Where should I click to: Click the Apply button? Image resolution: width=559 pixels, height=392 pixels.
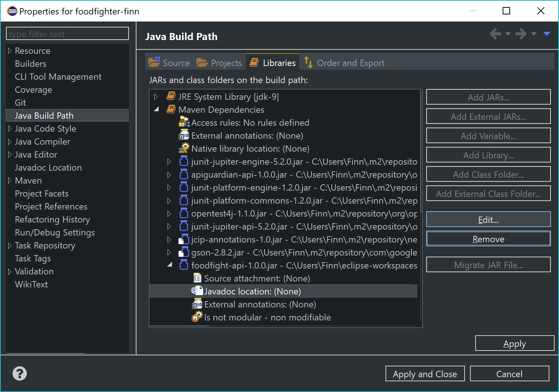[515, 343]
